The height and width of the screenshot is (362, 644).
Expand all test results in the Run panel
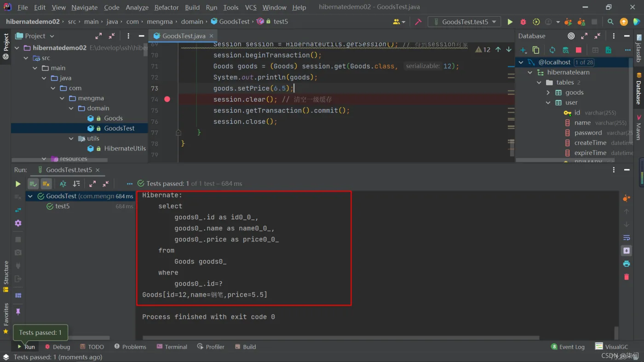92,184
